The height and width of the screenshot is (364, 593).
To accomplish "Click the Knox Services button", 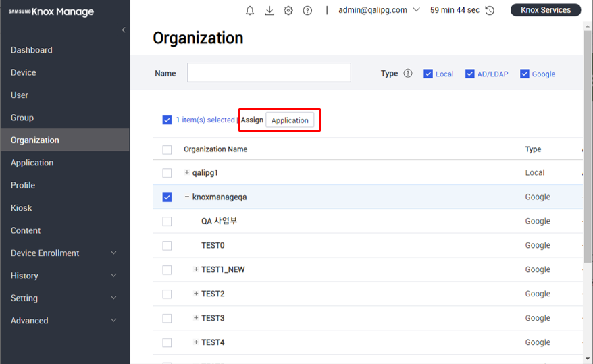I will pyautogui.click(x=546, y=10).
